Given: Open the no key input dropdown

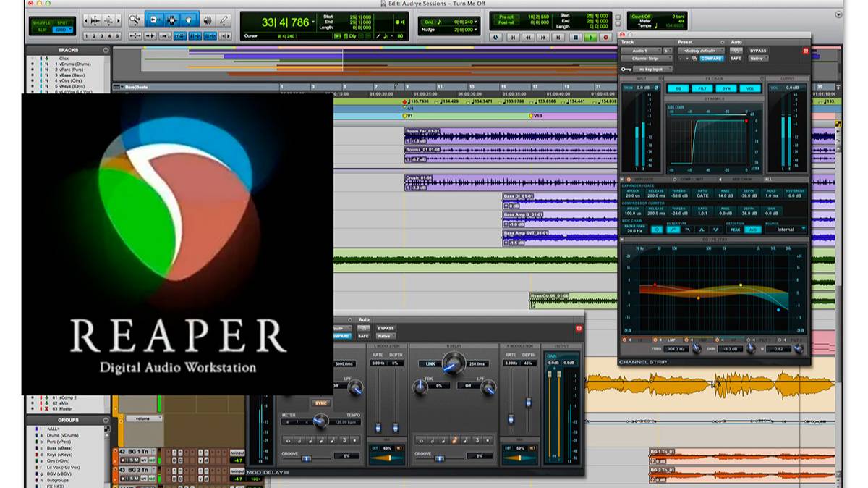Looking at the screenshot, I should (652, 69).
